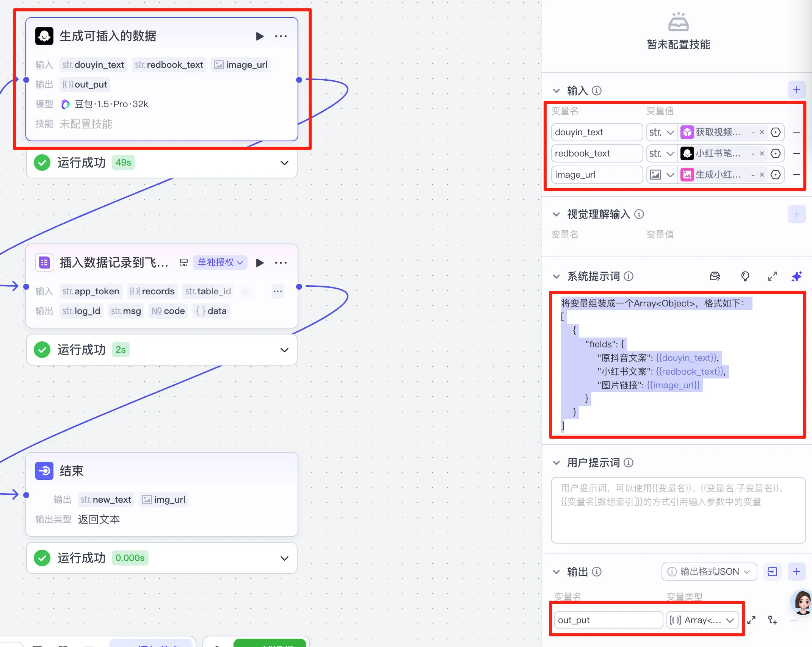Run the 生成可插入的数据 node
812x647 pixels.
[260, 36]
